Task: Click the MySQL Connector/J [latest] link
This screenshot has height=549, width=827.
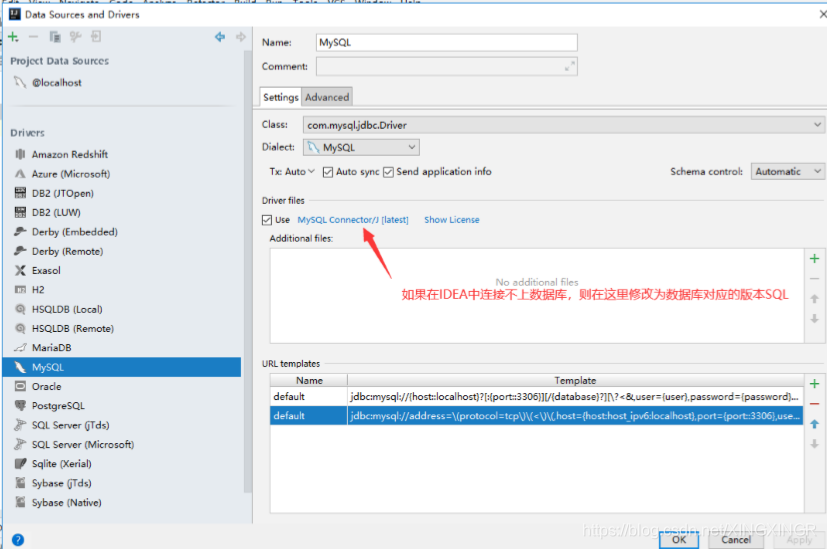Action: pos(353,220)
